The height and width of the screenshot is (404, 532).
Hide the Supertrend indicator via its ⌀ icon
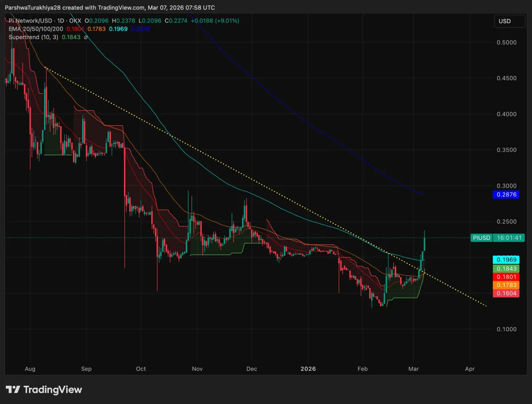[x=86, y=37]
